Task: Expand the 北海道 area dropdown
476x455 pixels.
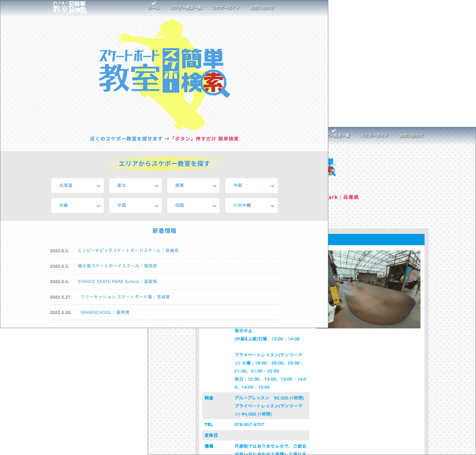Action: coord(77,186)
